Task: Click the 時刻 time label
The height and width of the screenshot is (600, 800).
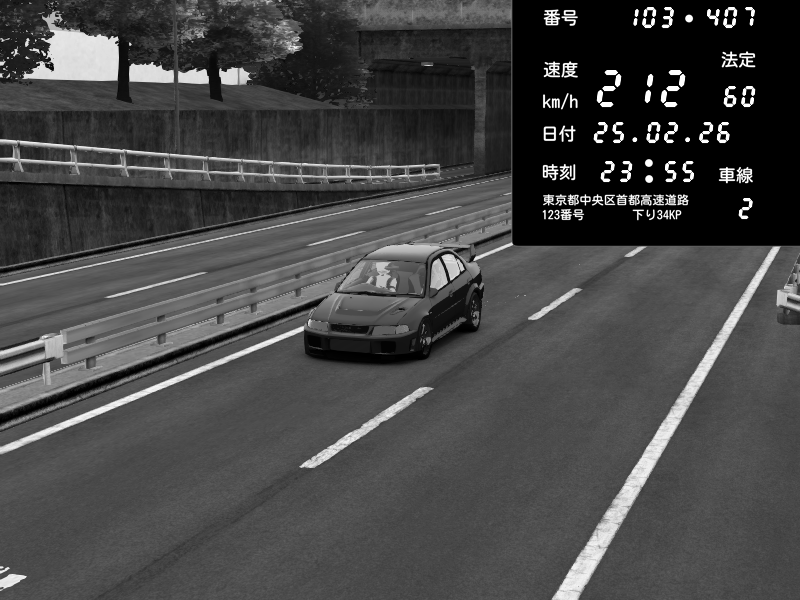Action: (560, 171)
